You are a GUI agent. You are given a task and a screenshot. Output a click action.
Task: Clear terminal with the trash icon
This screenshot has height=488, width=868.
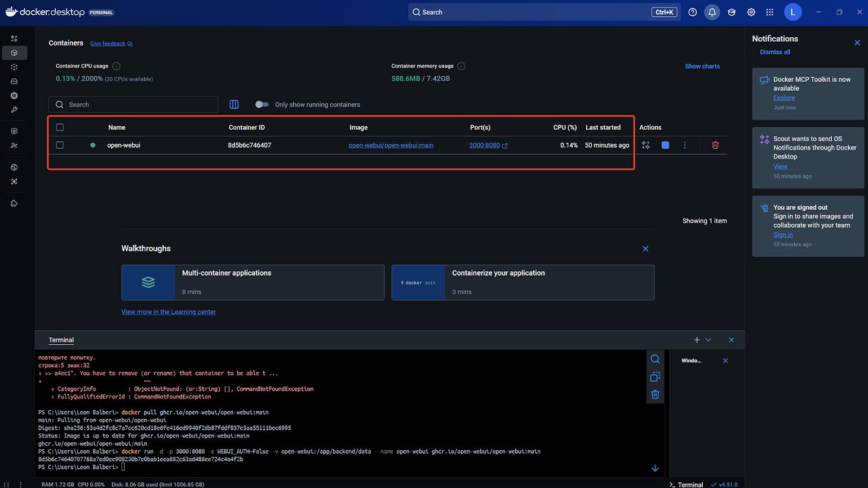655,394
